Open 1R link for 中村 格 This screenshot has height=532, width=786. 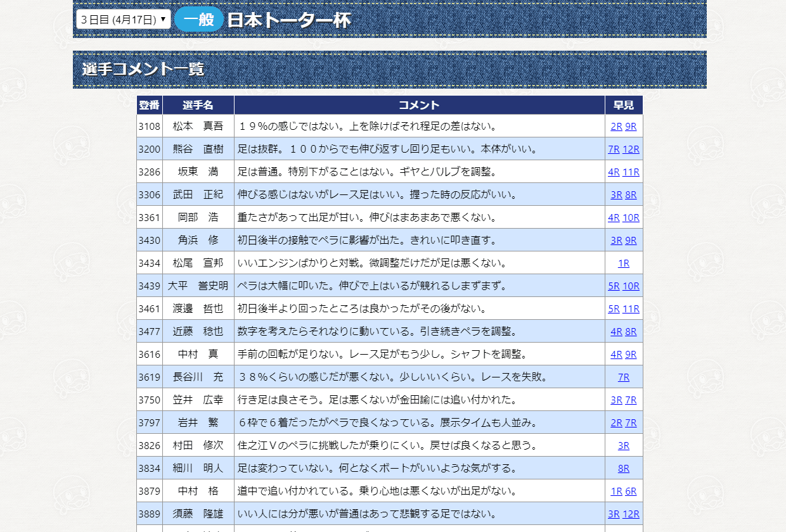[616, 491]
